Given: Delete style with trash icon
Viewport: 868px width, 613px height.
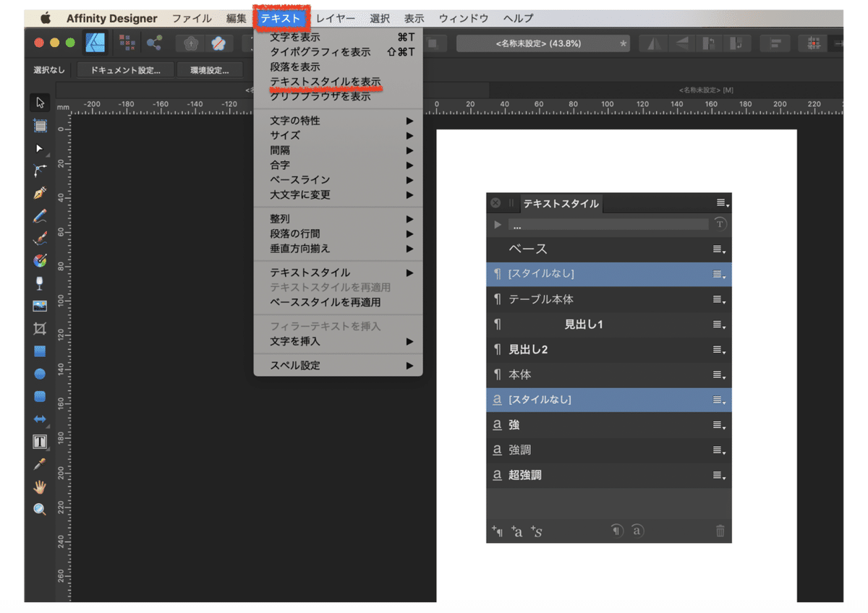Looking at the screenshot, I should [x=720, y=531].
